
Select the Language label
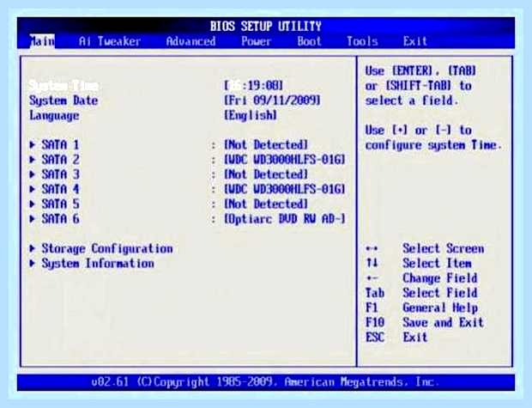click(54, 115)
